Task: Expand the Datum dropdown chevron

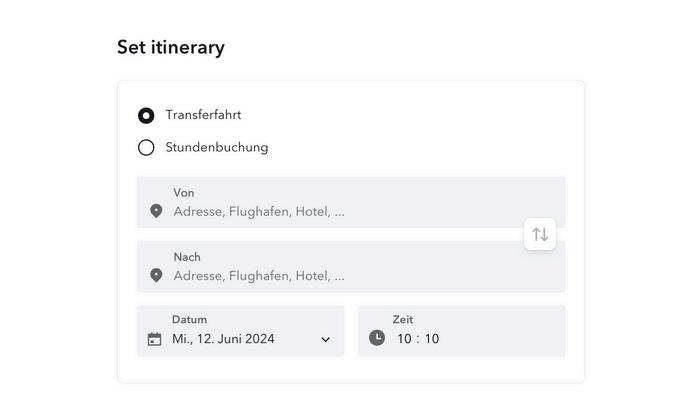Action: click(325, 339)
